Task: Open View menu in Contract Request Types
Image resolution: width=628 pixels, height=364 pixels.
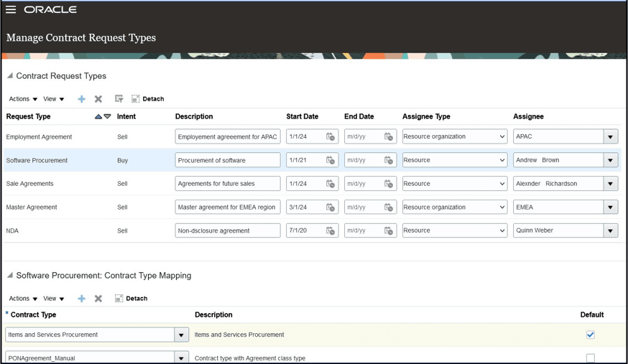Action: (x=54, y=99)
